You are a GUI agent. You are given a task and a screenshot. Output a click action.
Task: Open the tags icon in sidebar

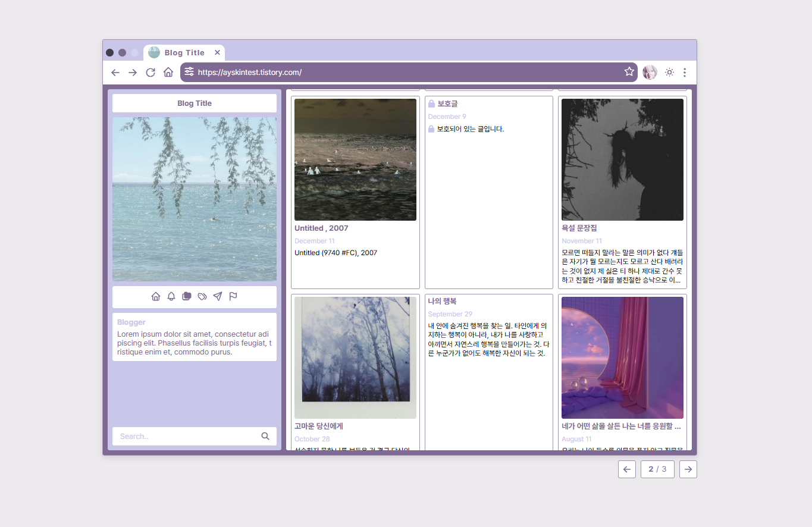202,296
